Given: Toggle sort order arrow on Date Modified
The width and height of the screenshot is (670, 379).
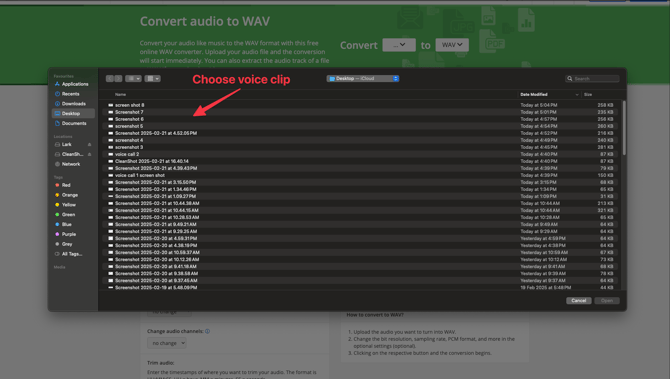Looking at the screenshot, I should pyautogui.click(x=577, y=94).
